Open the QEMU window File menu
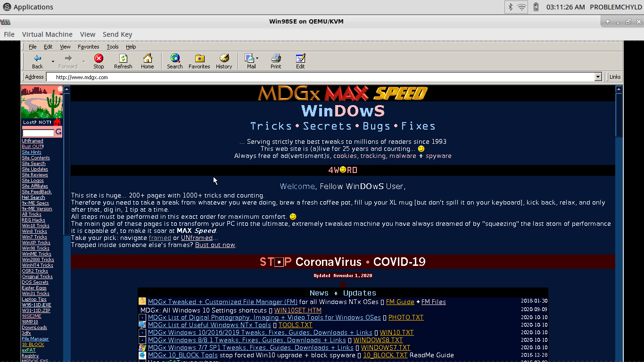 [x=9, y=34]
